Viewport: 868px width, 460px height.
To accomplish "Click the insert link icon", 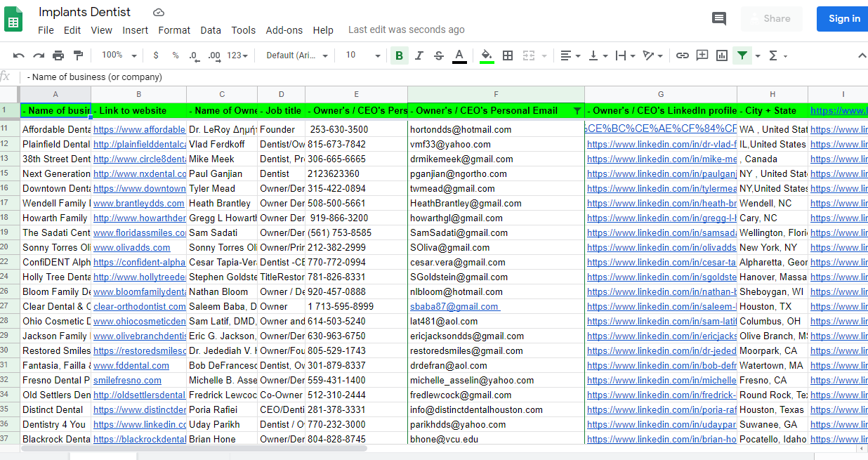I will [x=682, y=55].
